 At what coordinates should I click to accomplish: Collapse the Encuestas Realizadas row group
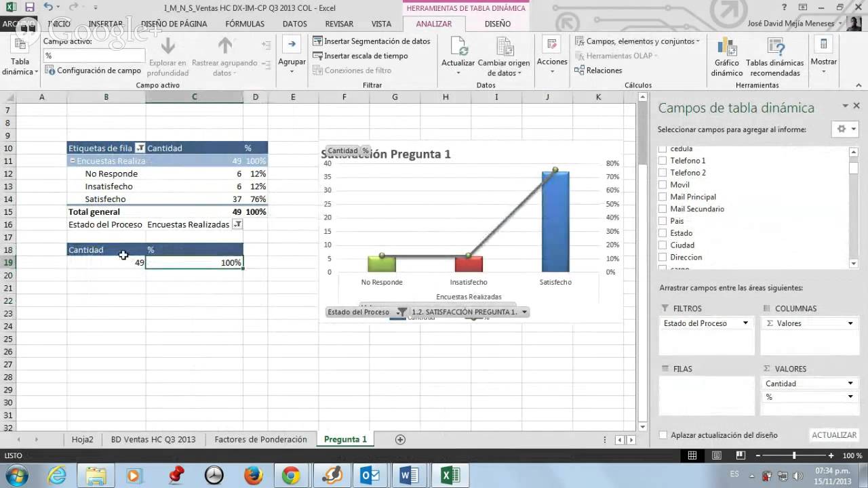coord(72,161)
